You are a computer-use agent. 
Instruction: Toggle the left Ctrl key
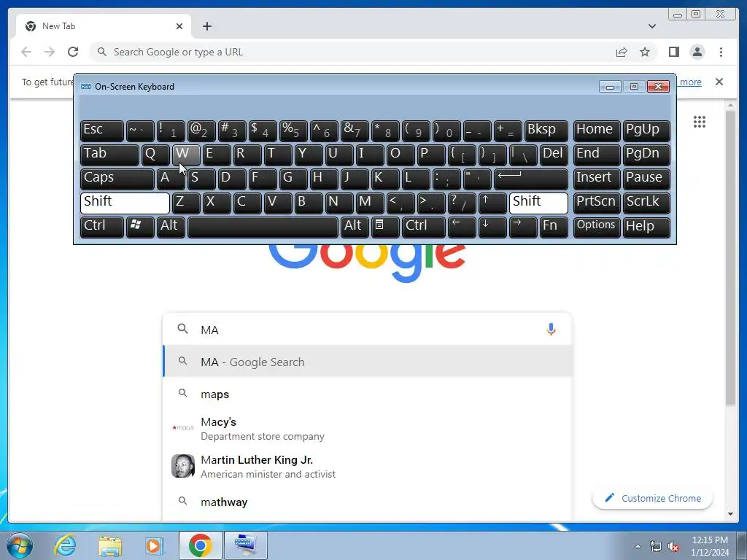102,227
